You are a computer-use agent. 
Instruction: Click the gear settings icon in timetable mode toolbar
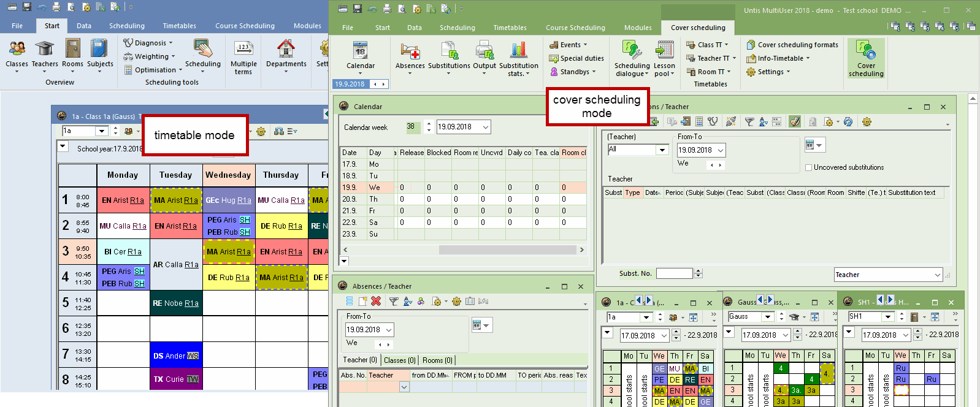261,131
